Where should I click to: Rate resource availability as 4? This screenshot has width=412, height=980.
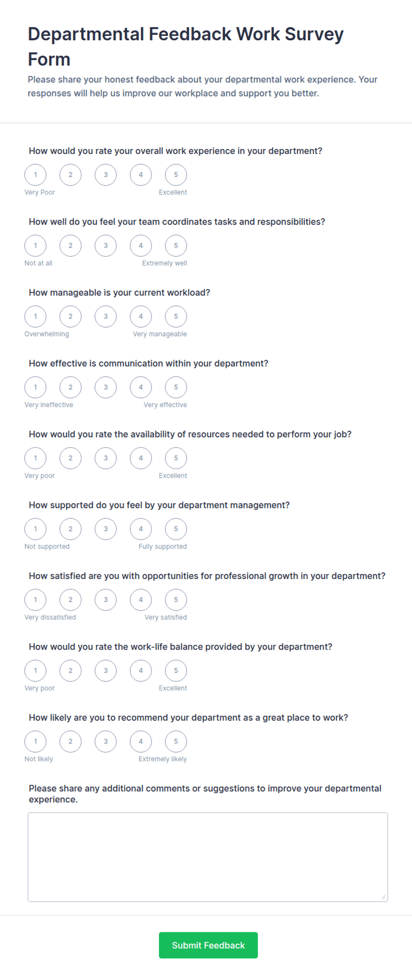pyautogui.click(x=141, y=458)
